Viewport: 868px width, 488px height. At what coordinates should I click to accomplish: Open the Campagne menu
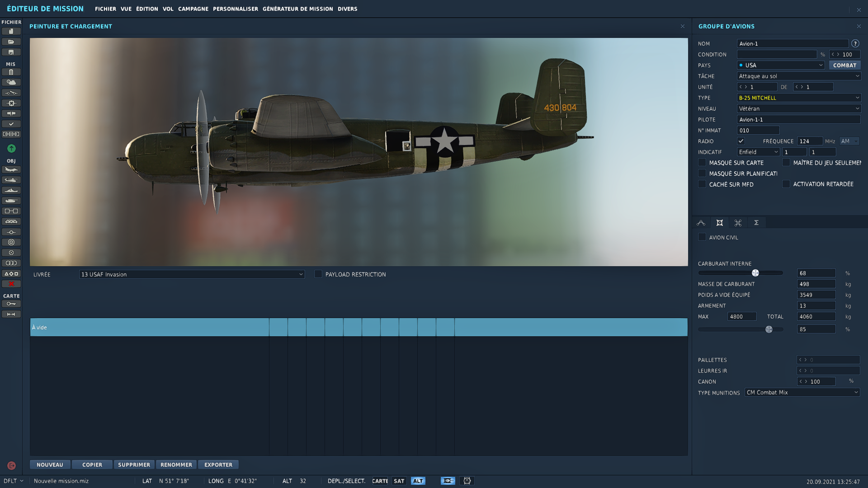193,9
